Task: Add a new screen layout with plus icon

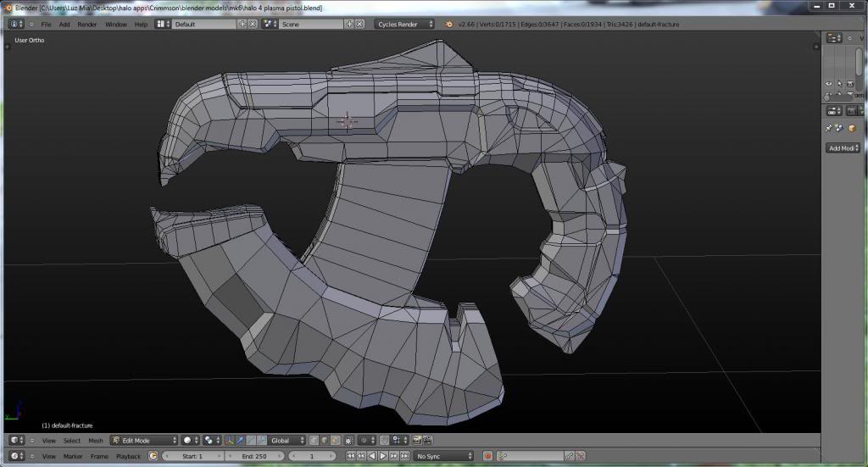Action: click(242, 24)
